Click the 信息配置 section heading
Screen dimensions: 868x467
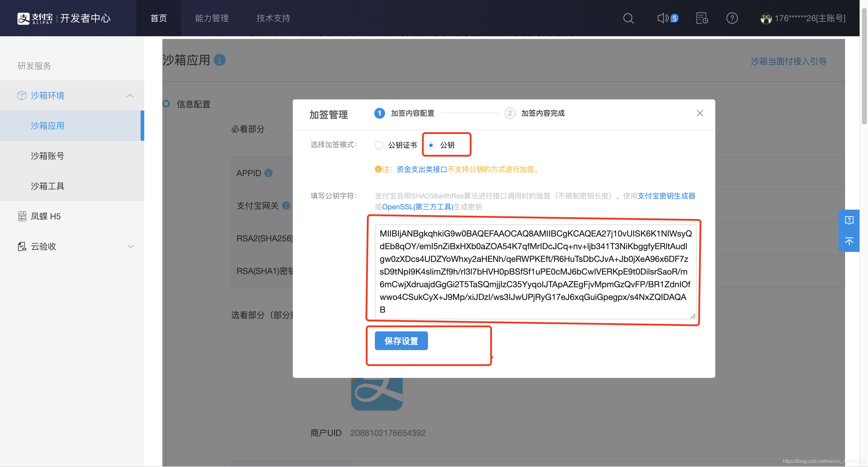point(194,104)
